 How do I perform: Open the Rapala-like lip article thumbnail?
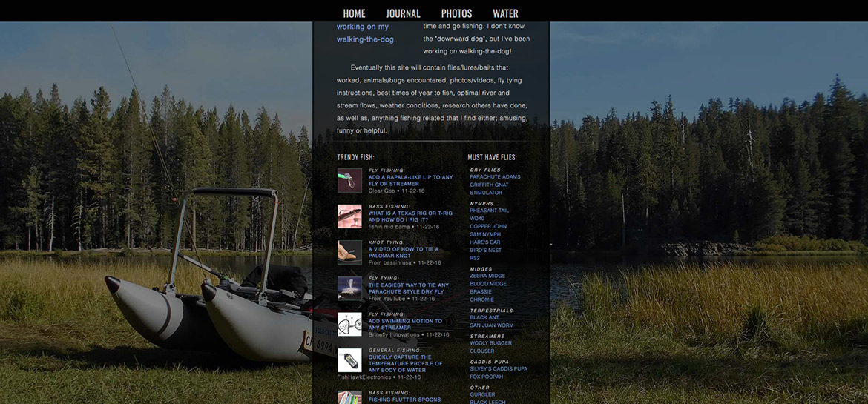(349, 180)
